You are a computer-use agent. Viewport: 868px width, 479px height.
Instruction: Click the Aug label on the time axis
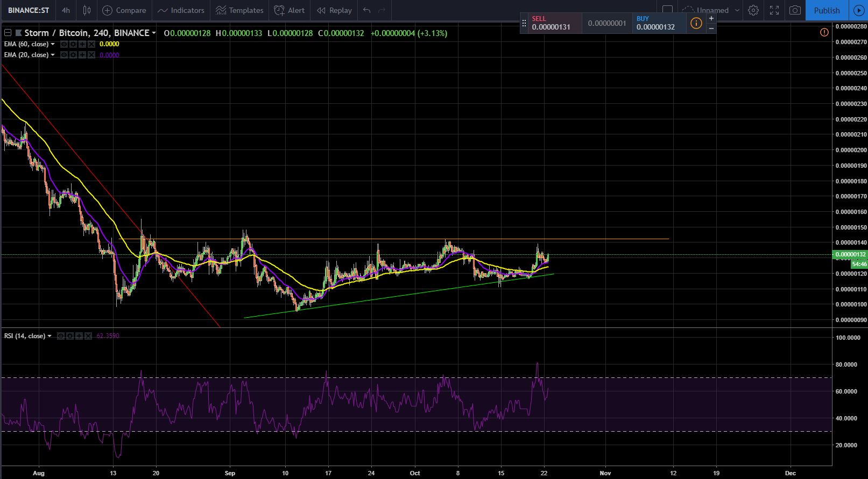(38, 474)
